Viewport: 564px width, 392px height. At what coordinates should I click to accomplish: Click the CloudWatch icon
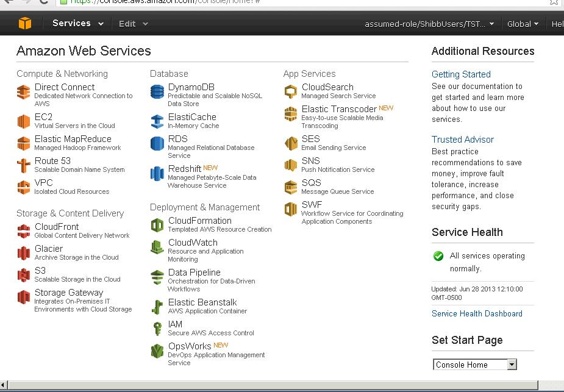pyautogui.click(x=157, y=248)
